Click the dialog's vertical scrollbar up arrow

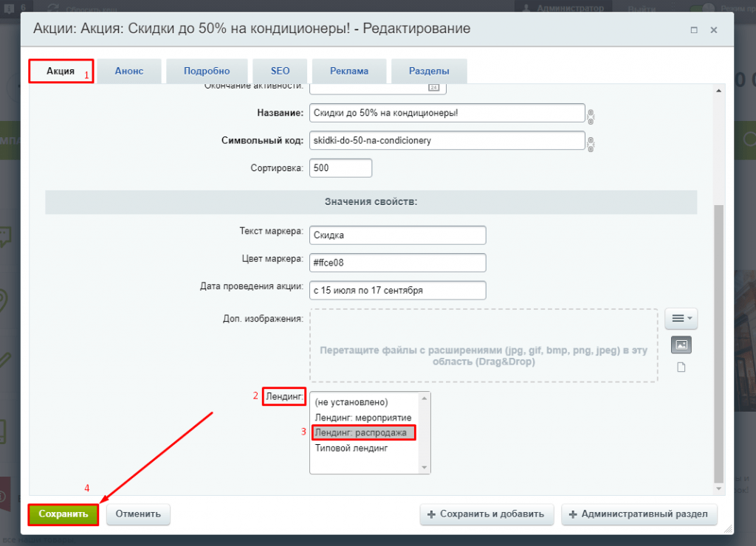(719, 91)
